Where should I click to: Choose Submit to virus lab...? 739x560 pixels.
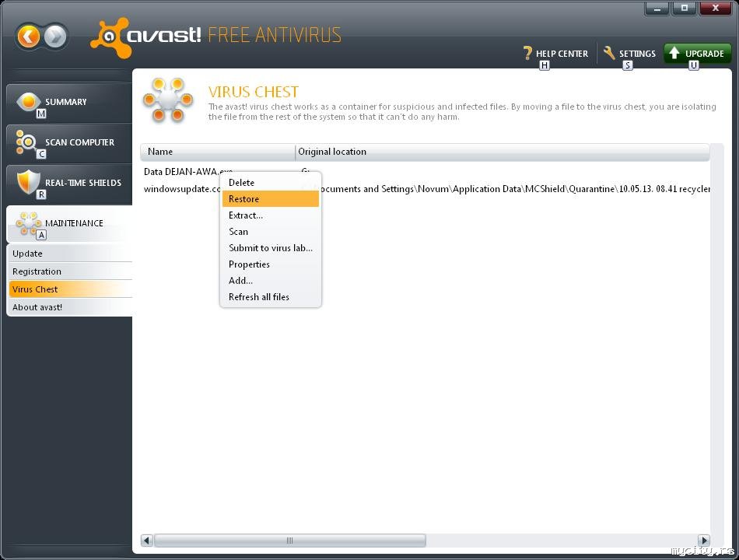click(x=271, y=248)
